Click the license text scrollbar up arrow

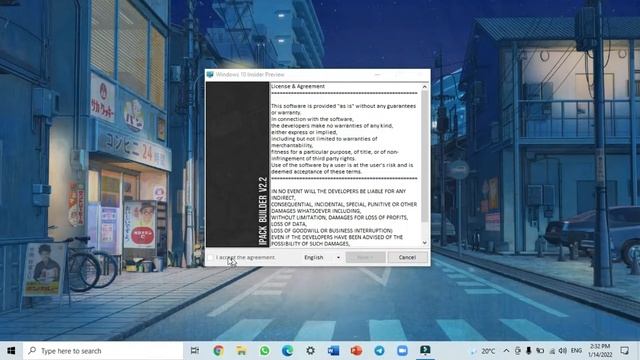coord(424,87)
